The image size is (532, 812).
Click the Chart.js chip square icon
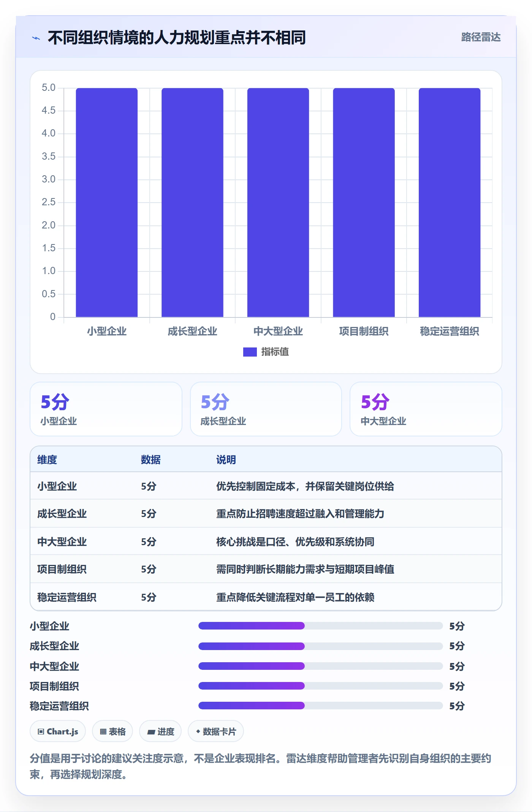(x=41, y=732)
